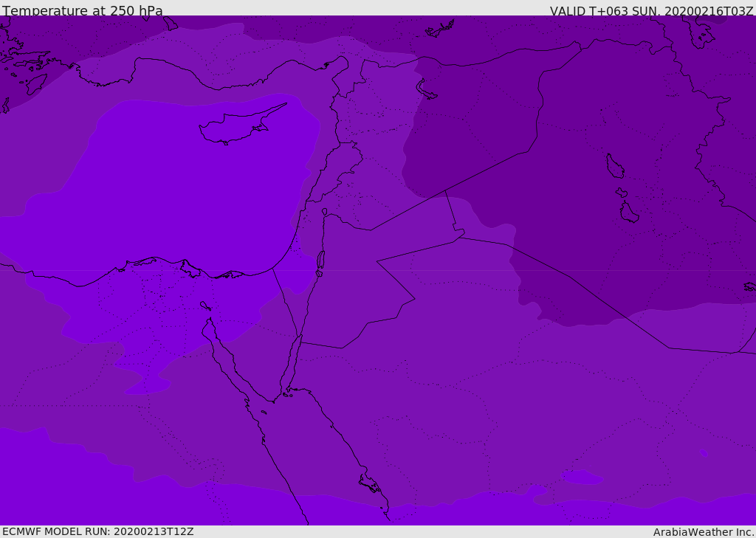The height and width of the screenshot is (538, 756).
Task: Select the Sea of Galilee outline
Action: point(324,212)
